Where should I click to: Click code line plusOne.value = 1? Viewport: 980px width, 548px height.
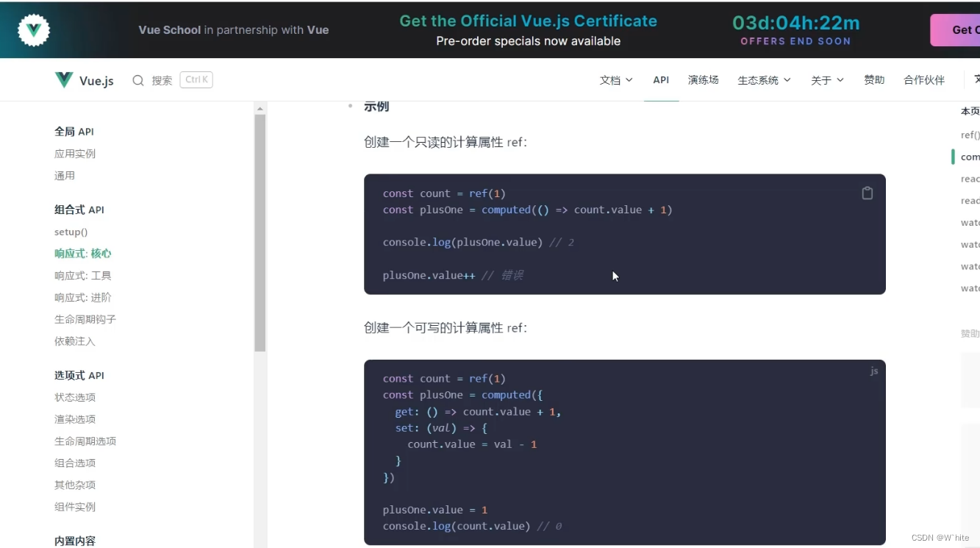[435, 510]
